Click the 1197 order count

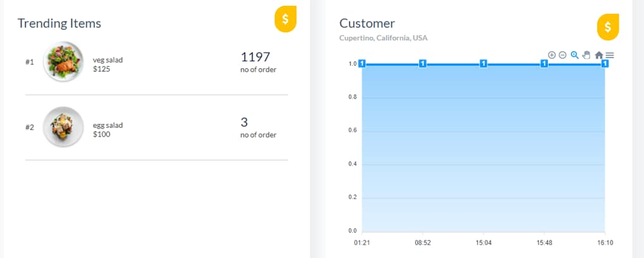point(255,56)
